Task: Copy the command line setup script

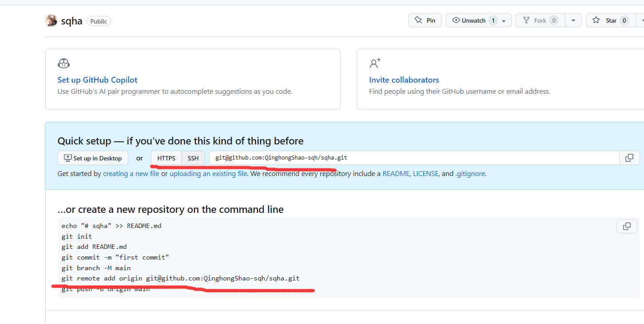Action: [627, 226]
